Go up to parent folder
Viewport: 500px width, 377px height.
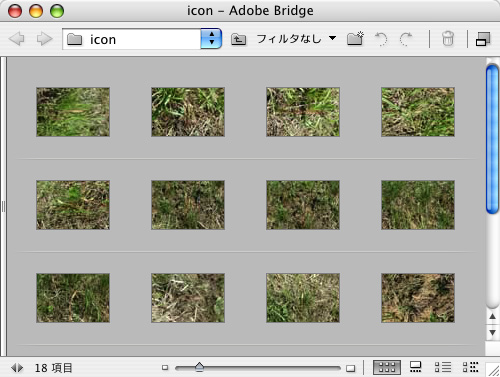(x=238, y=39)
